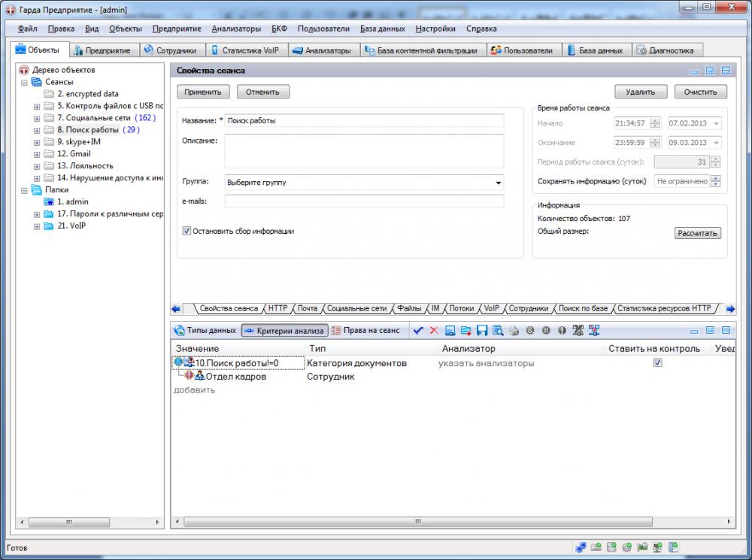Click the network connection status icon
Image resolution: width=752 pixels, height=560 pixels.
(581, 547)
